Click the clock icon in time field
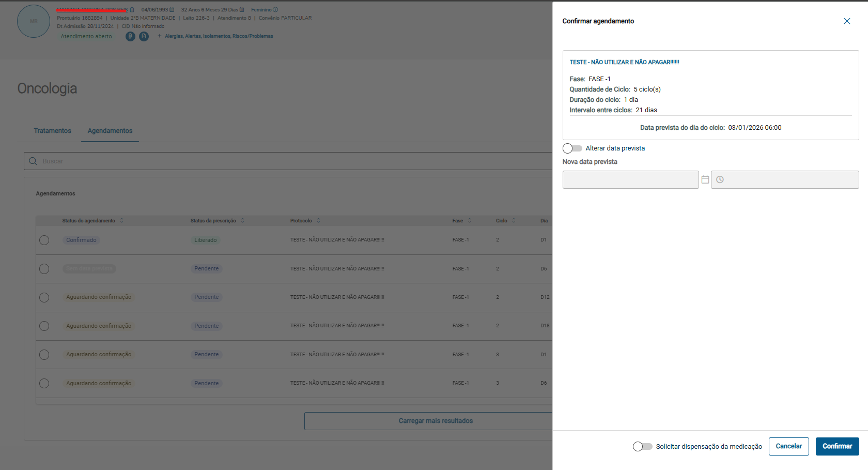868x470 pixels. [x=720, y=179]
